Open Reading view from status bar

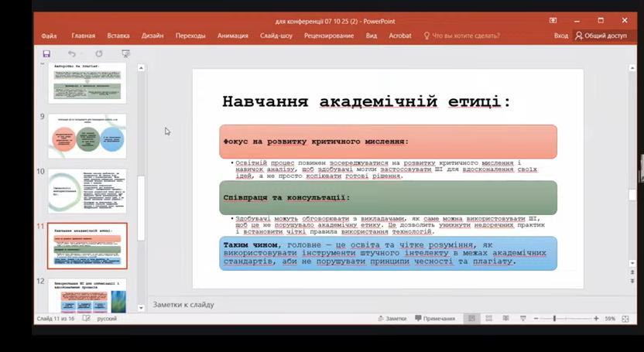pyautogui.click(x=505, y=319)
